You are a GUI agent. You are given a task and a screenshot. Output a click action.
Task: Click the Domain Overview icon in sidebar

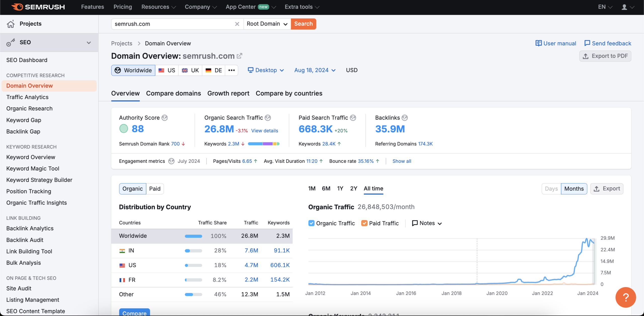click(29, 86)
